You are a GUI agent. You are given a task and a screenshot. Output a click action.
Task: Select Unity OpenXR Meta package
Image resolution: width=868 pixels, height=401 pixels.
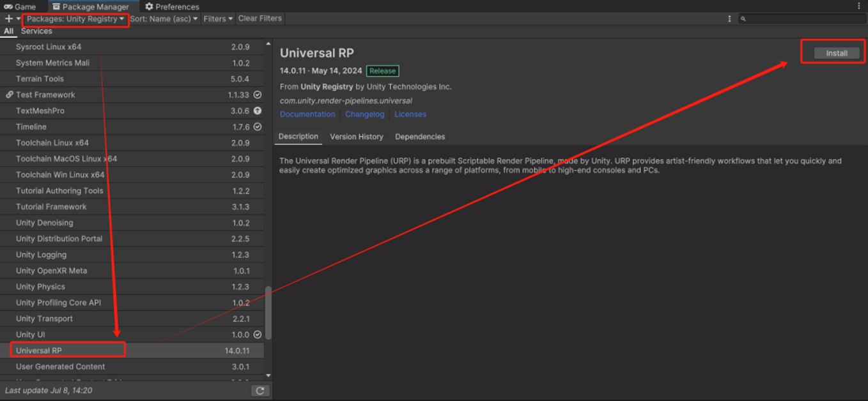tap(132, 270)
